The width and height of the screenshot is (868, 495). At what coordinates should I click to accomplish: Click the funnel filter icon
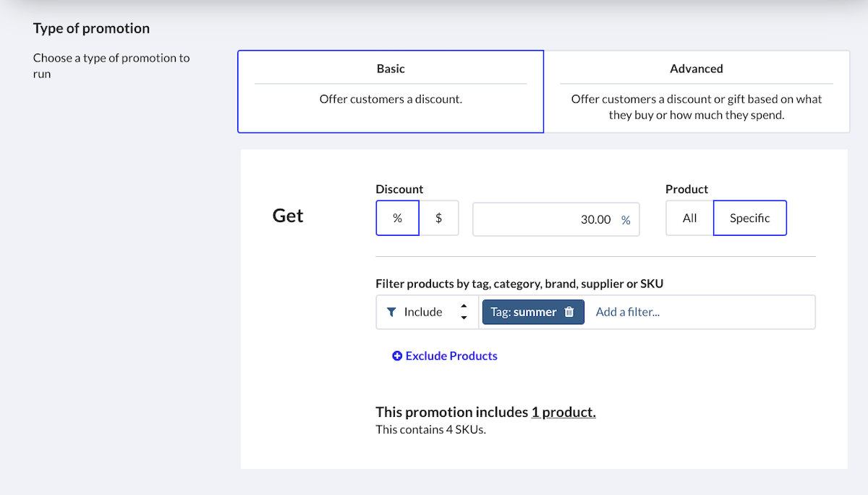(x=391, y=312)
